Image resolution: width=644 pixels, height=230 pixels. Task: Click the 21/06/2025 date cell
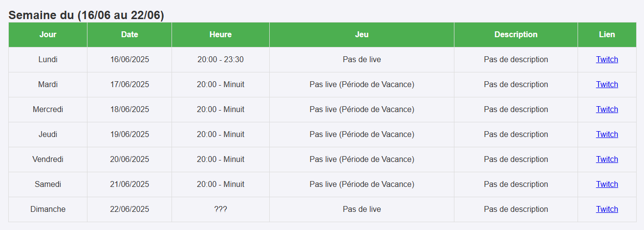coord(129,184)
